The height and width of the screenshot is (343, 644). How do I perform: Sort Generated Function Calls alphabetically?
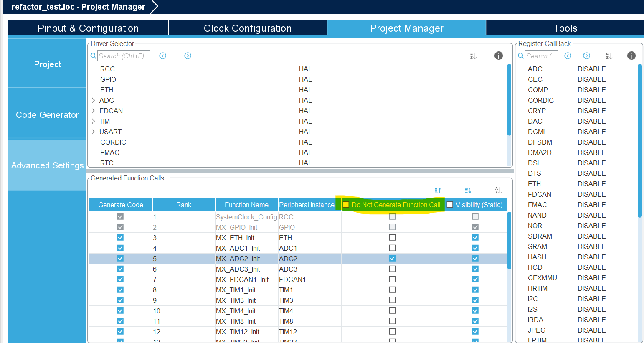click(x=498, y=191)
